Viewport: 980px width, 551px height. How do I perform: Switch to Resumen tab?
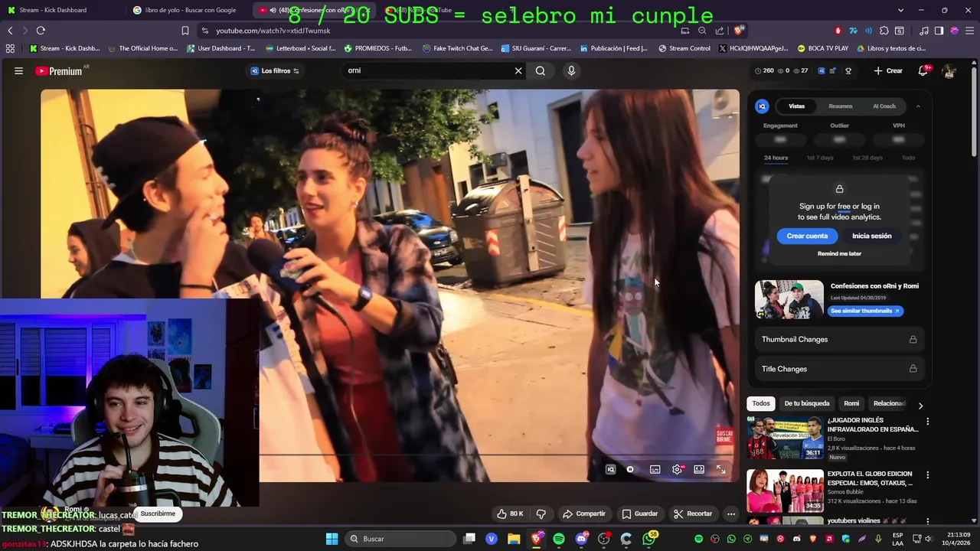coord(840,106)
